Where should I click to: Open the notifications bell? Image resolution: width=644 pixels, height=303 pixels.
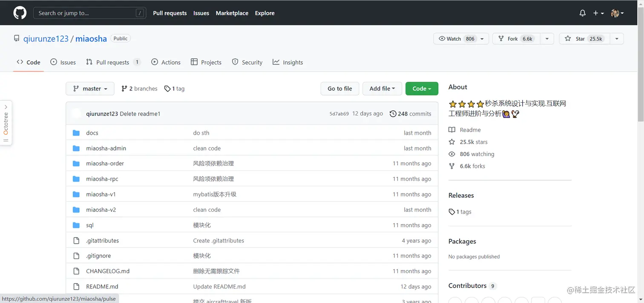pyautogui.click(x=583, y=13)
